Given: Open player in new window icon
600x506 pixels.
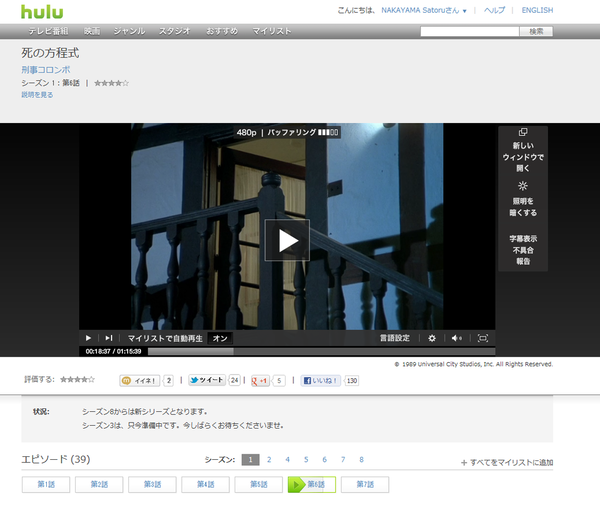Looking at the screenshot, I should (523, 132).
